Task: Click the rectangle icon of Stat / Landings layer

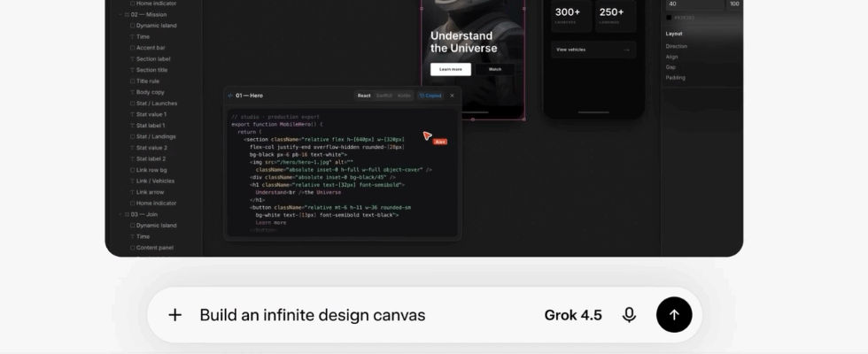Action: (x=132, y=136)
